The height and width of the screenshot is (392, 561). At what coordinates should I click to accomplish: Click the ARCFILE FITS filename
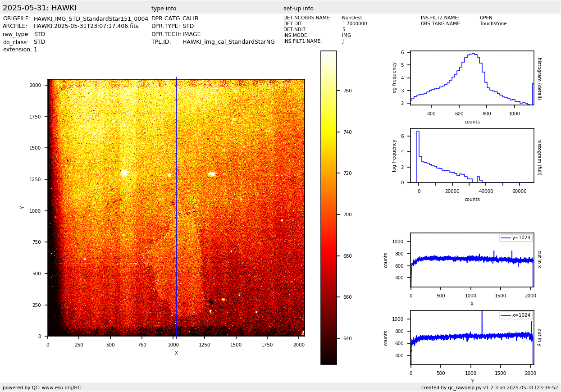(86, 26)
